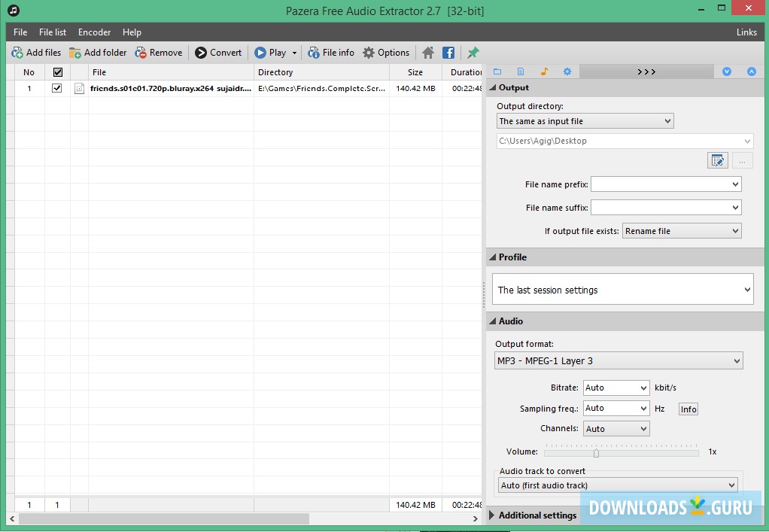769x532 pixels.
Task: Toggle the green pin always-on-top icon
Action: [x=473, y=53]
